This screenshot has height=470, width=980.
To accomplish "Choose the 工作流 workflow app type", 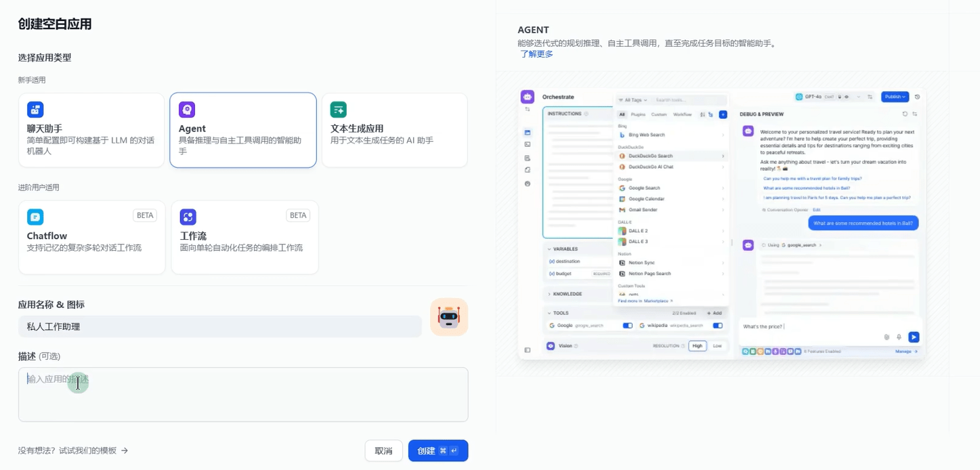I will (x=244, y=237).
